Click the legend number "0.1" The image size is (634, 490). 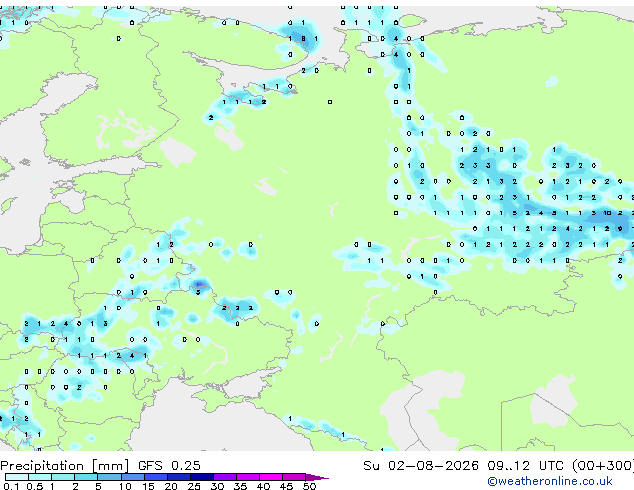point(11,486)
